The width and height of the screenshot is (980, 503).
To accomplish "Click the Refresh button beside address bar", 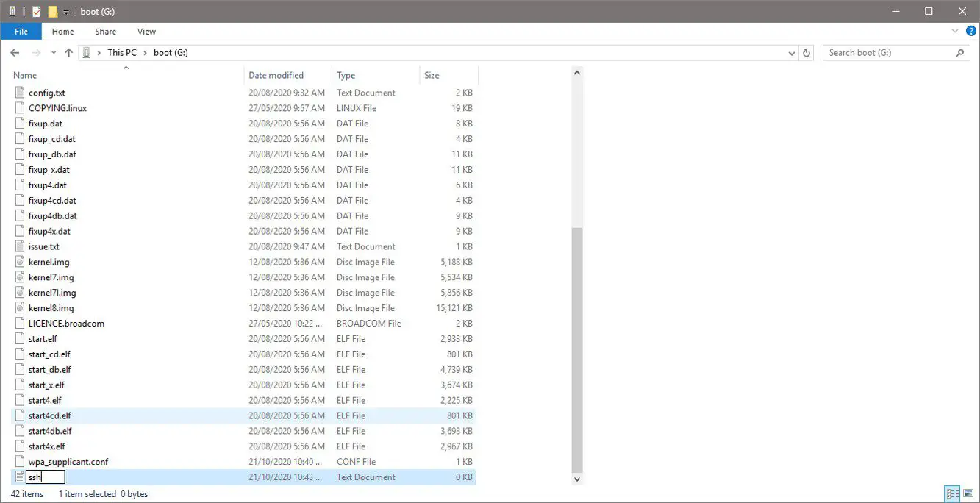I will click(x=806, y=53).
